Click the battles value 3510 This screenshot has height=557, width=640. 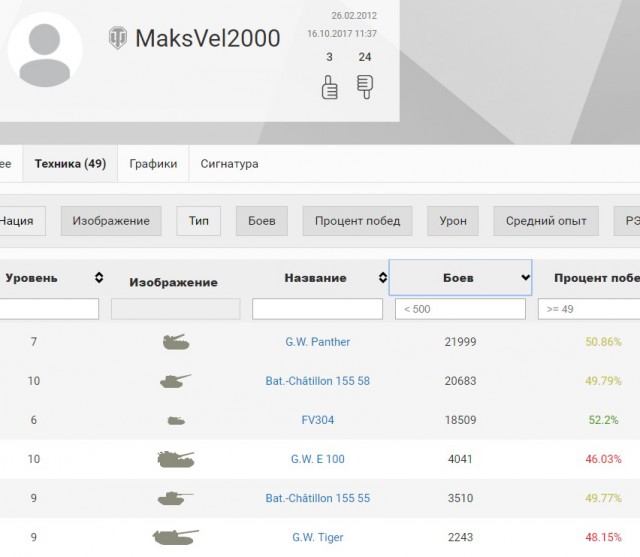(460, 498)
